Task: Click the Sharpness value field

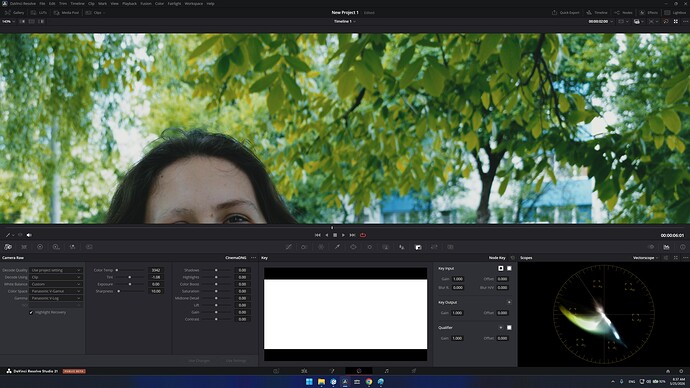Action: click(156, 291)
